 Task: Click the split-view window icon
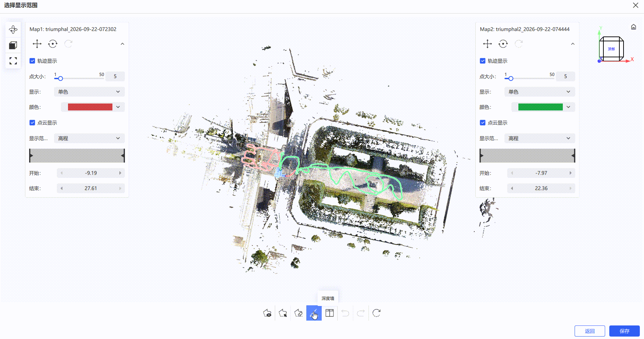click(x=330, y=313)
